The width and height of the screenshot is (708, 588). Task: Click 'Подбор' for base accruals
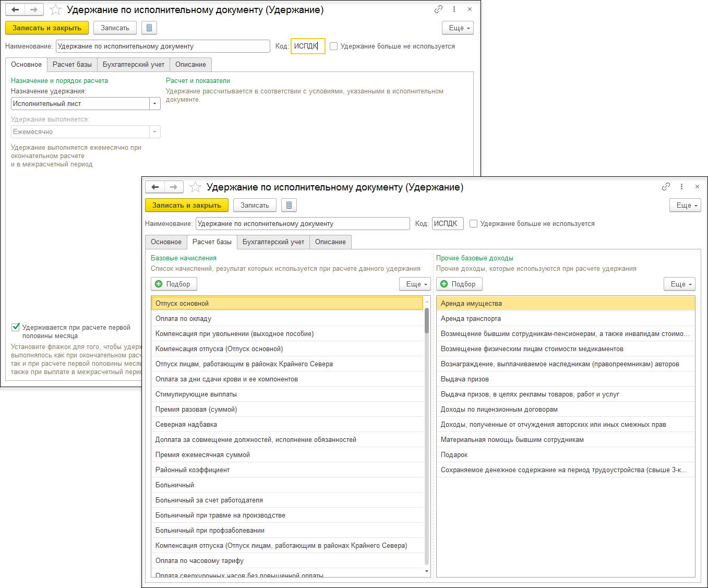click(x=174, y=284)
